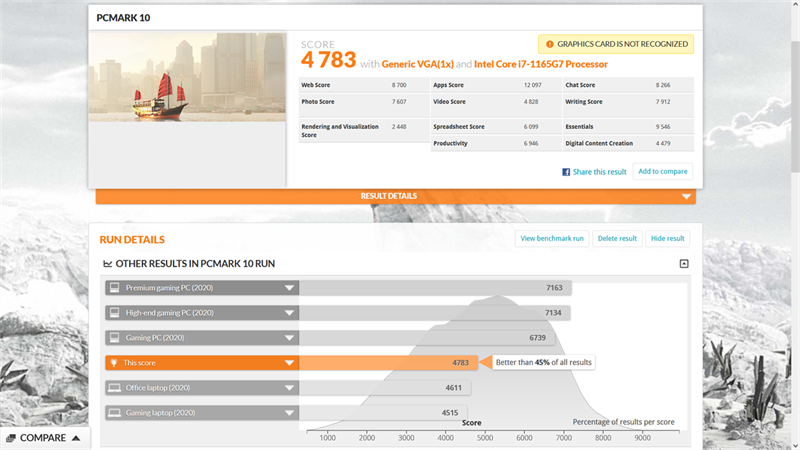Viewport: 800px width, 450px height.
Task: Click the chart icon next to Other Results heading
Action: 108,264
